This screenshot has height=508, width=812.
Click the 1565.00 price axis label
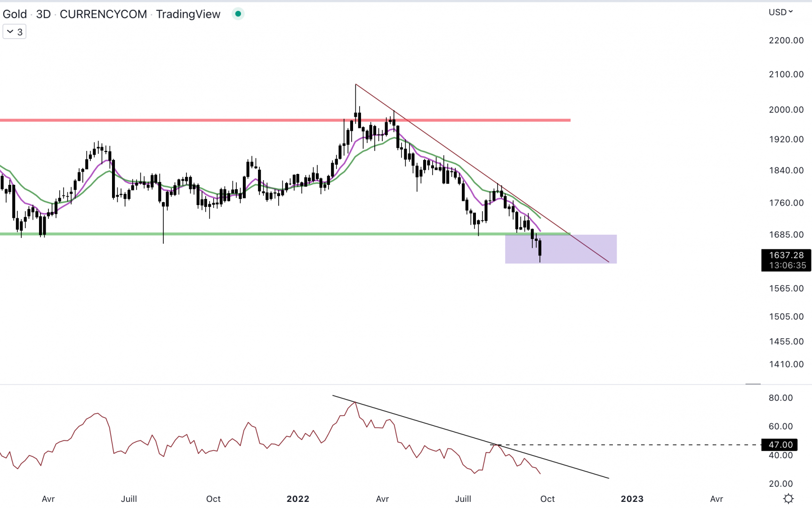pos(786,288)
